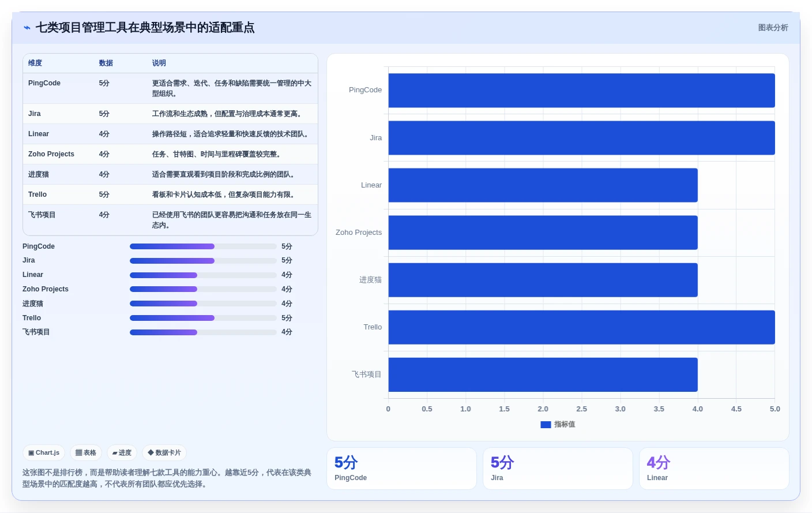
Task: Click the 5分 Jira summary card
Action: coord(558,469)
